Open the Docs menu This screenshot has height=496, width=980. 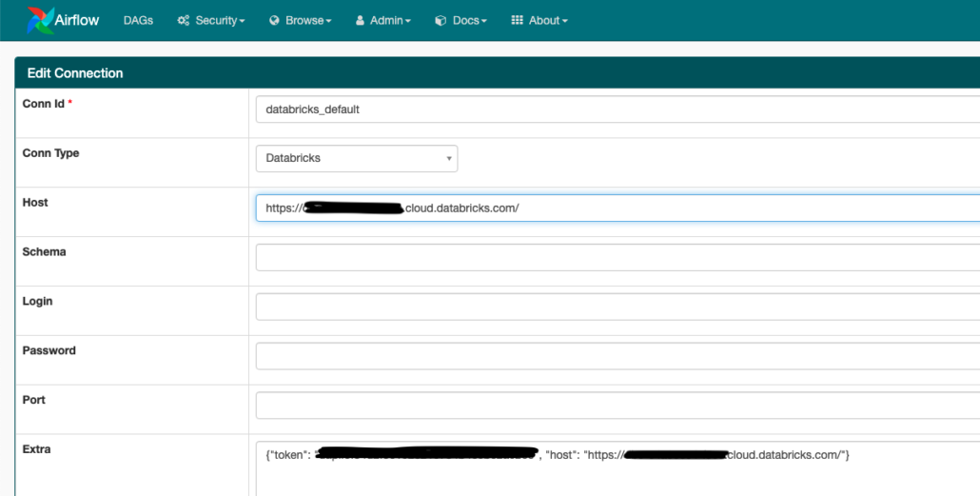[x=461, y=21]
